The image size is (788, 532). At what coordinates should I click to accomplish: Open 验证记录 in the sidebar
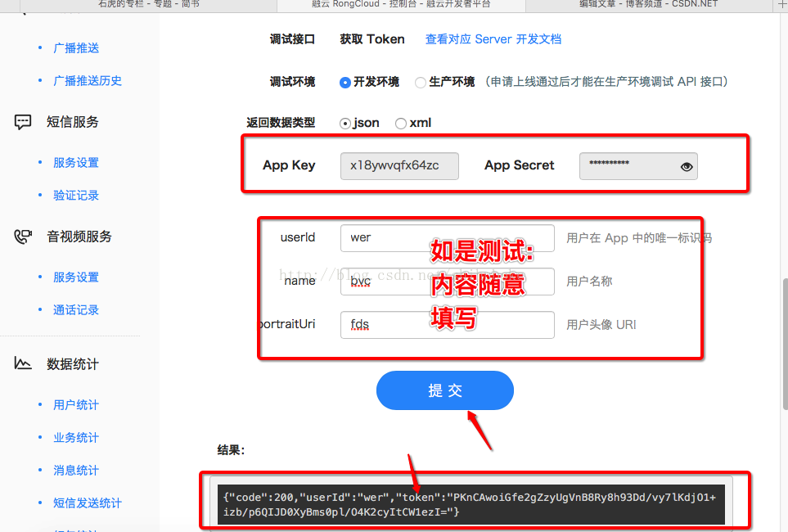pos(76,196)
